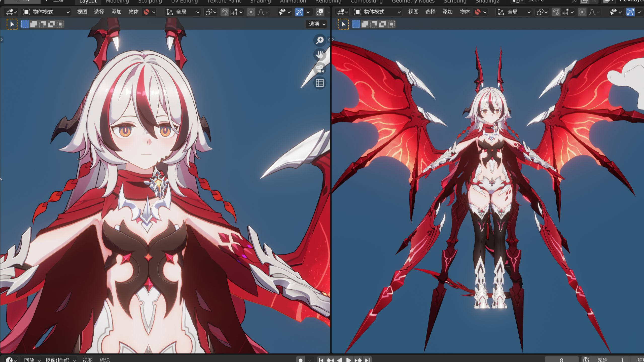Viewport: 644px width, 362px height.
Task: Open 物体 menu in left viewport
Action: 133,12
